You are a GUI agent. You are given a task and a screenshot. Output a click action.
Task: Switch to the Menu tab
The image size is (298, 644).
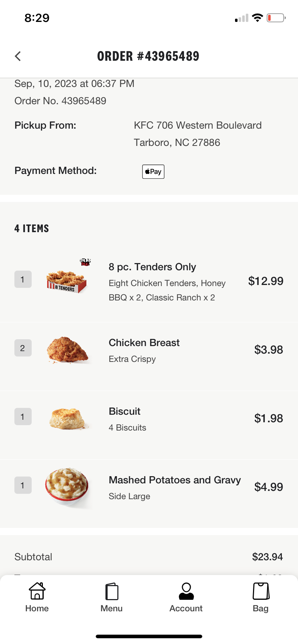click(112, 597)
